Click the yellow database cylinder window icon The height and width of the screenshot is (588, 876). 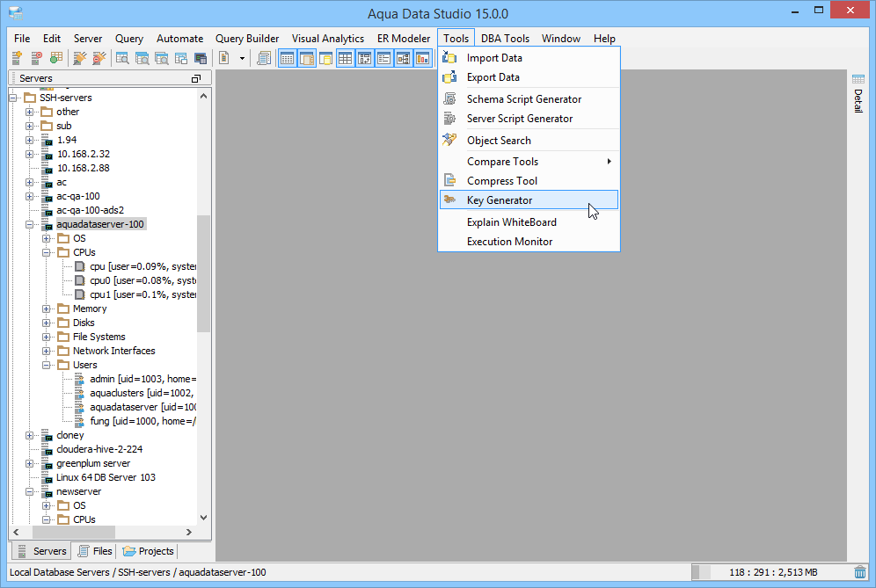325,57
